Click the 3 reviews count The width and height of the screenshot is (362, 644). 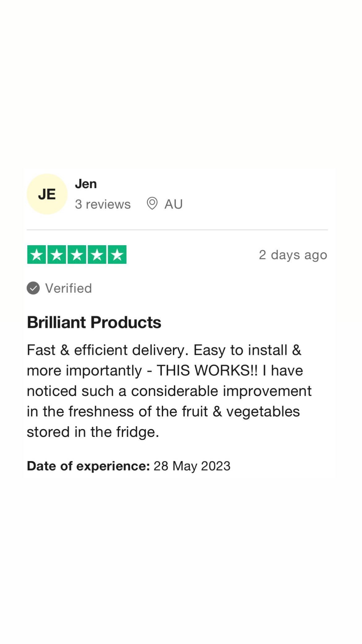[103, 204]
